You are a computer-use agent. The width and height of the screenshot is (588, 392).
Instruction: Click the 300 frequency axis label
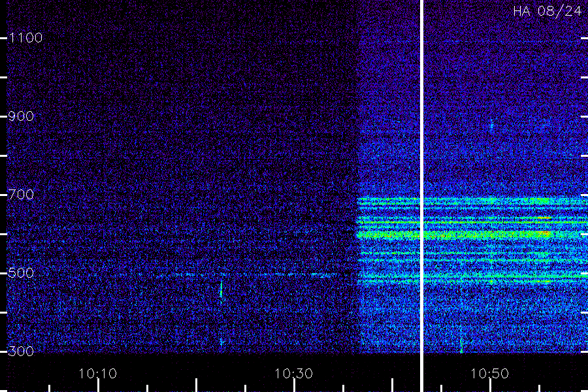coord(21,351)
